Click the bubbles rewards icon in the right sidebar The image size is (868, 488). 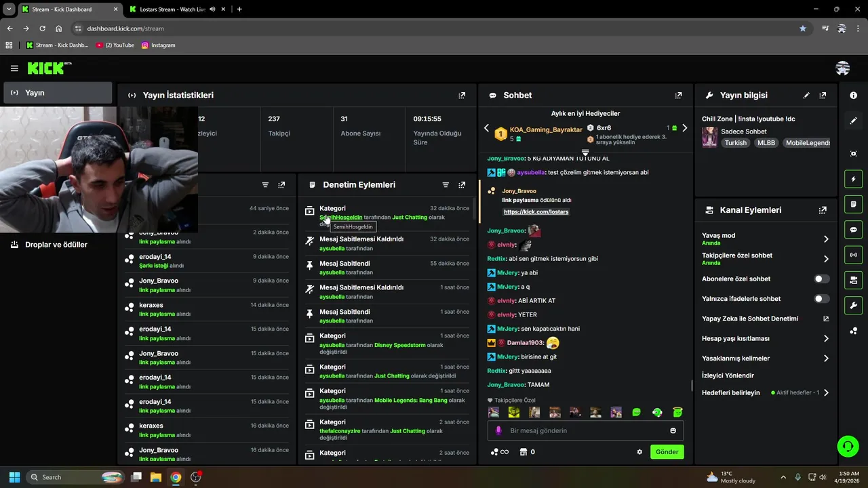[x=853, y=331]
